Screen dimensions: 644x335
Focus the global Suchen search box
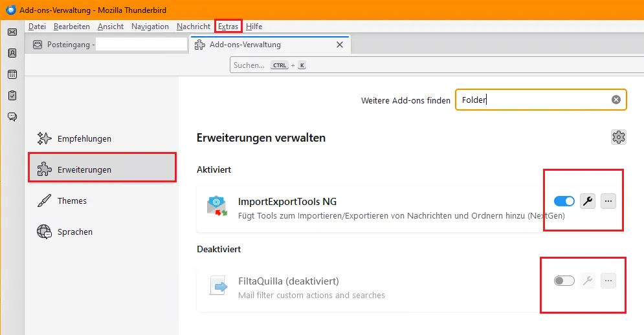437,65
